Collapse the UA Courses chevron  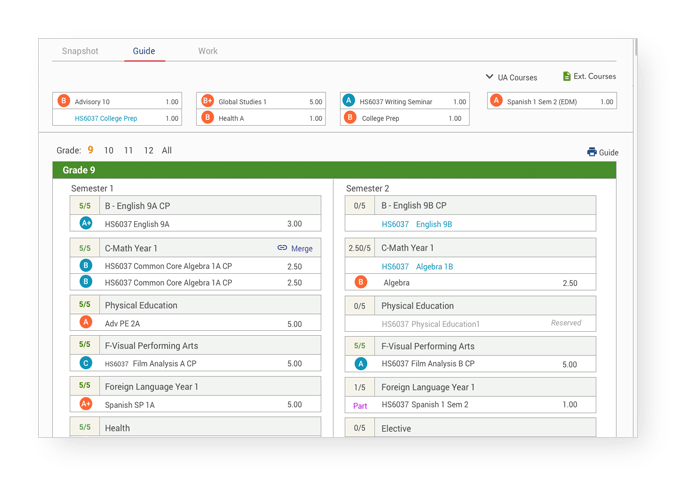coord(489,77)
